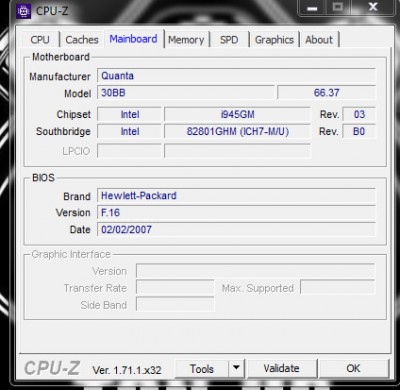Viewport: 400px width, 390px height.
Task: Switch to the Graphics tab
Action: [274, 40]
